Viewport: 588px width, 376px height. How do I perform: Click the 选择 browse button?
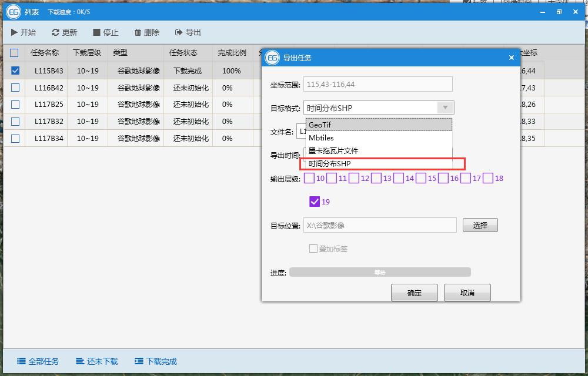(480, 225)
